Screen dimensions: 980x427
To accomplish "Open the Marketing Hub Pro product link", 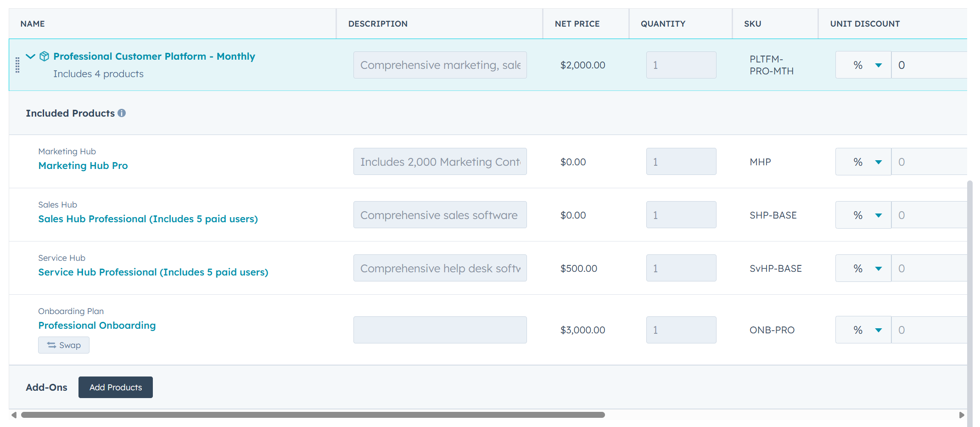I will coord(83,166).
